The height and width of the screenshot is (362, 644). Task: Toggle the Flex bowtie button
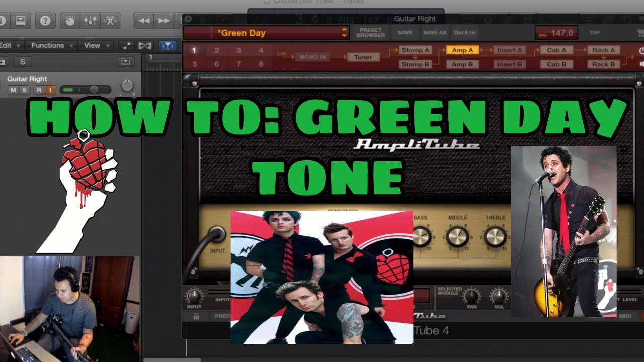tap(145, 46)
